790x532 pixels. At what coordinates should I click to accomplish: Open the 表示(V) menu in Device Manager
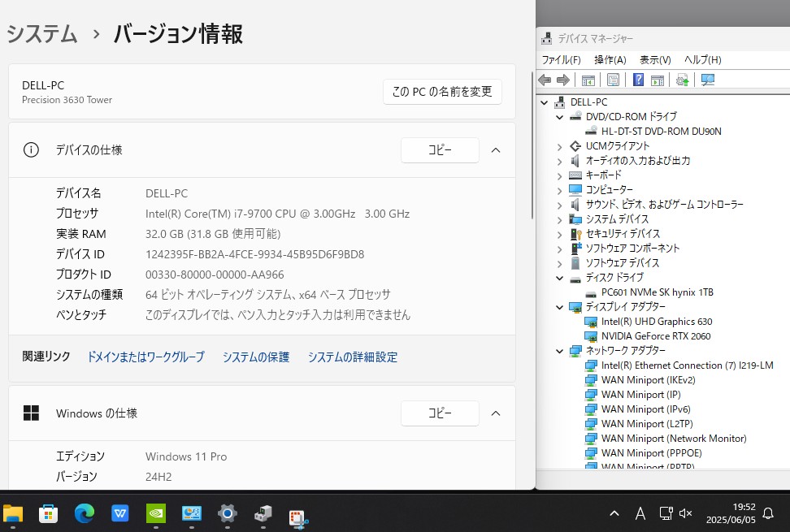coord(655,60)
